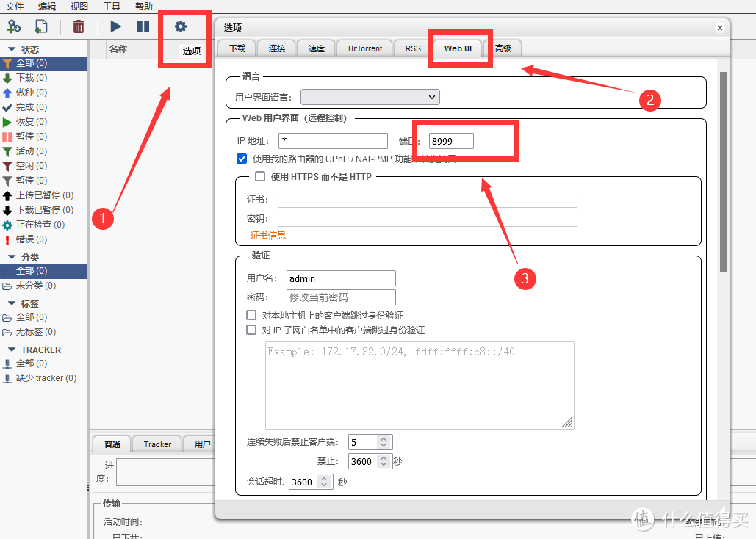Click the add torrent file toolbar icon
This screenshot has width=756, height=539.
[41, 26]
